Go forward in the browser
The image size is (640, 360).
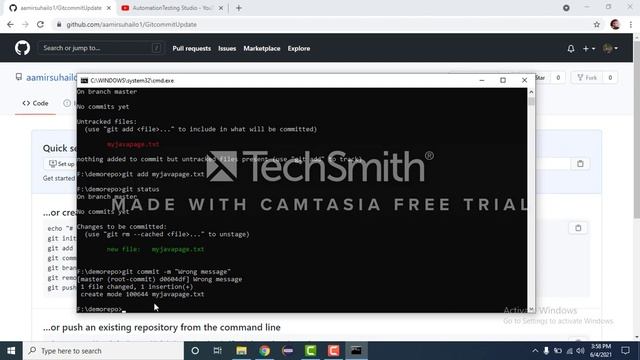[x=25, y=24]
